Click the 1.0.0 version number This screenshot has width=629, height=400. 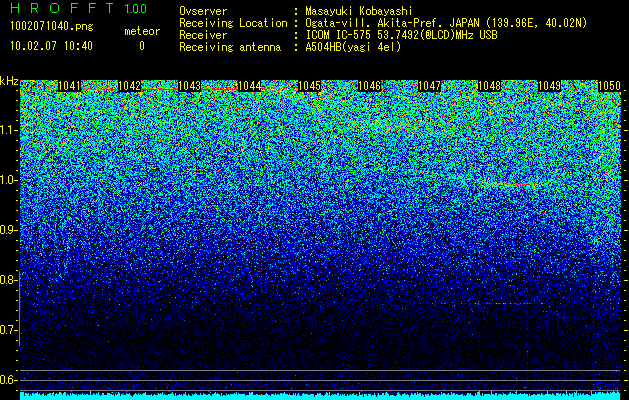pos(136,9)
